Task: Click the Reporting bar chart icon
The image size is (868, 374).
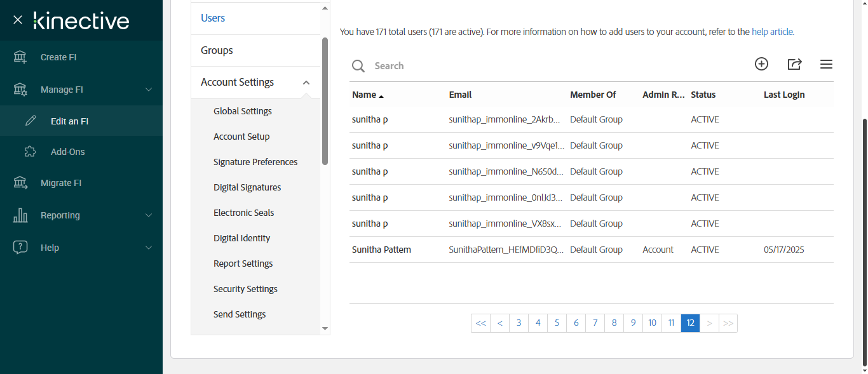Action: coord(20,215)
